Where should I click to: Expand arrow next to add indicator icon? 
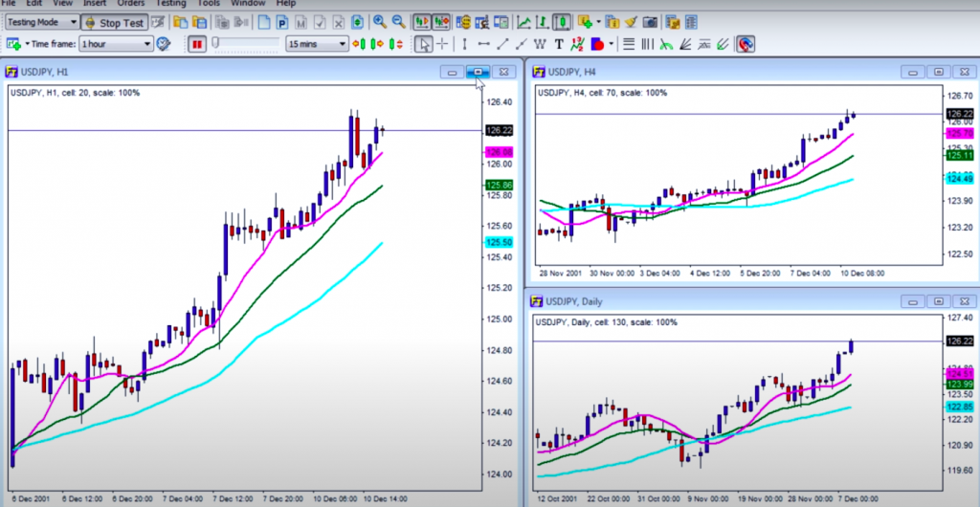(x=598, y=22)
